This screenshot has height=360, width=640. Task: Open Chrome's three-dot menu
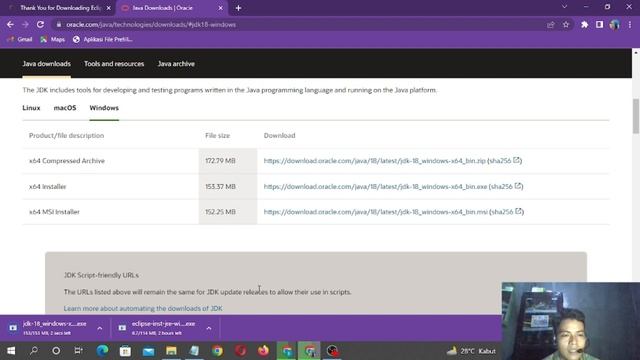click(630, 24)
